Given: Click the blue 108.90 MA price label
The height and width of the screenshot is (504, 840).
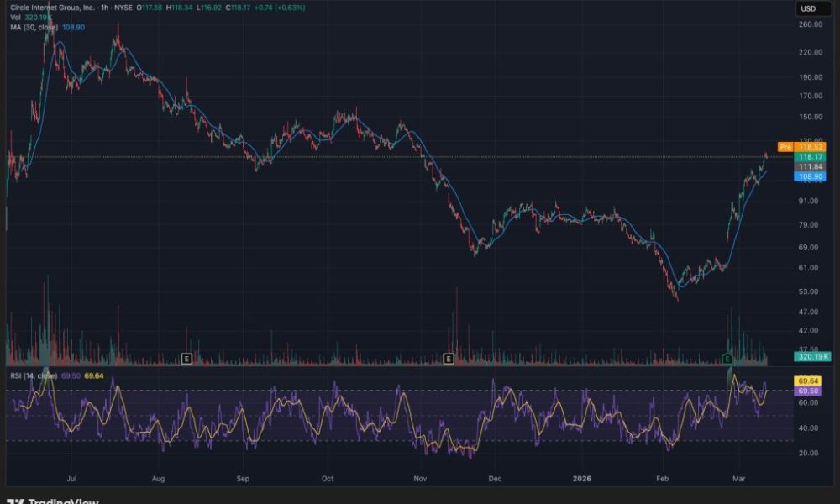Looking at the screenshot, I should click(x=811, y=177).
